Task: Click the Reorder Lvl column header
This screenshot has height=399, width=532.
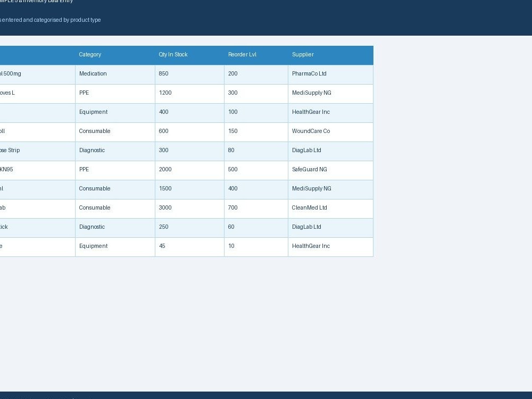Action: 256,55
